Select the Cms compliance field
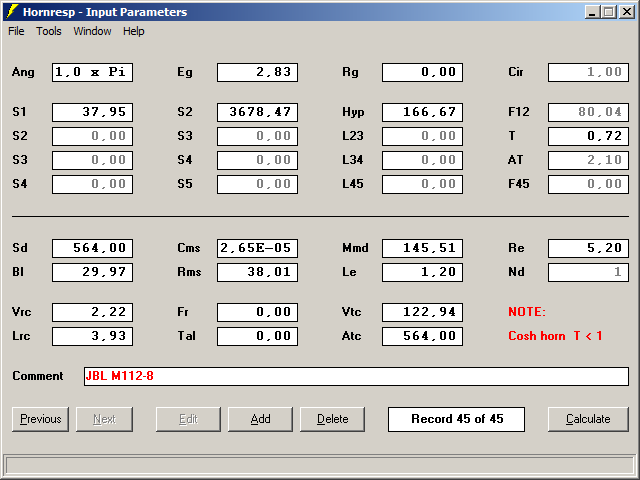This screenshot has width=640, height=480. (x=257, y=248)
